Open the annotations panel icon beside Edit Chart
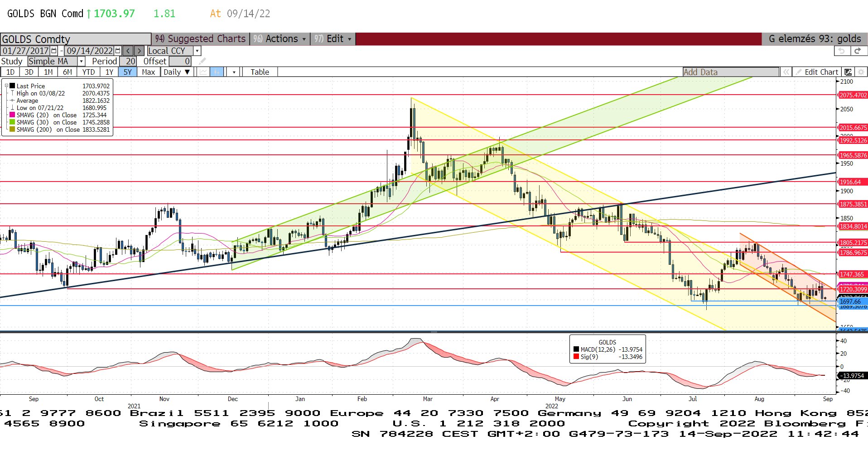The height and width of the screenshot is (459, 868). pos(848,72)
